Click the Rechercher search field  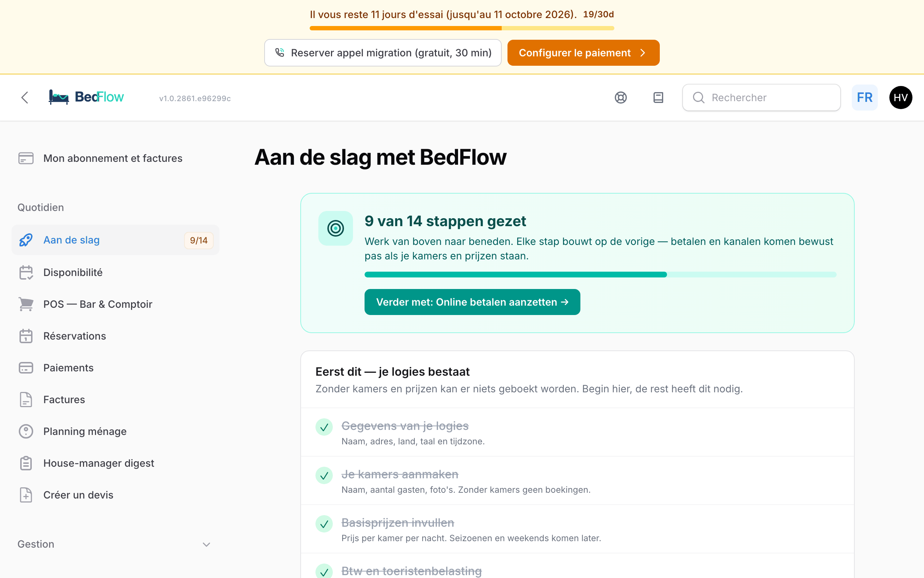[x=761, y=98]
